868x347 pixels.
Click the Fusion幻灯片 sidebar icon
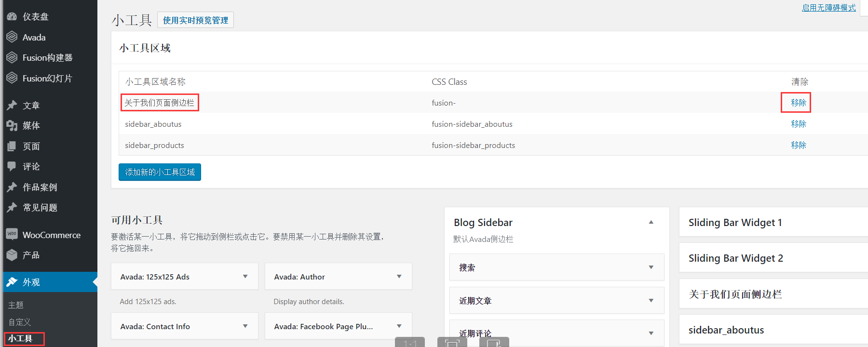click(x=12, y=78)
